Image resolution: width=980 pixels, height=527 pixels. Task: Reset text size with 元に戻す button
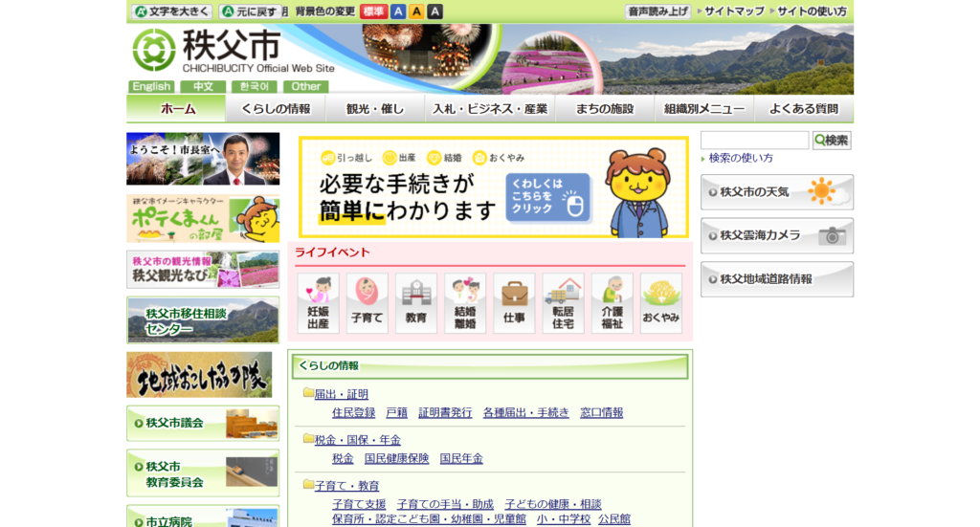click(254, 11)
